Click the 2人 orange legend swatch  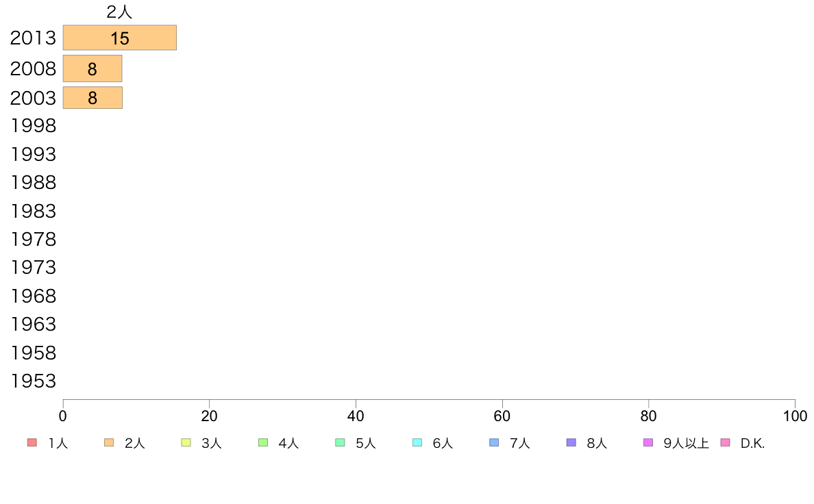coord(108,443)
